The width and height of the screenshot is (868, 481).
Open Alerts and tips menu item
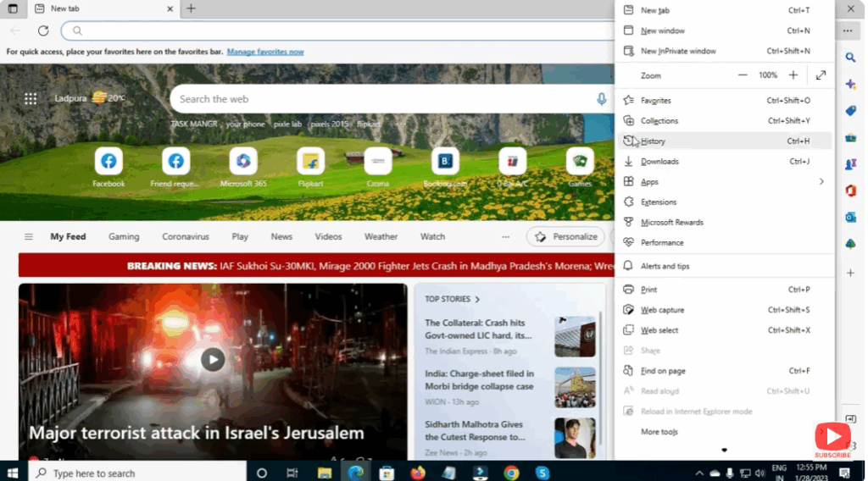[724, 267]
